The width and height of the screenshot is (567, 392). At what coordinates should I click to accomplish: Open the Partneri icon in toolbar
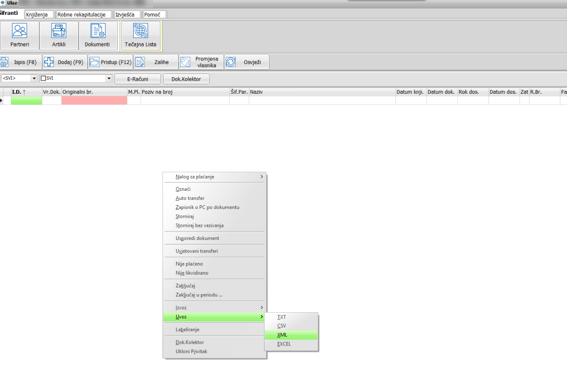(19, 31)
